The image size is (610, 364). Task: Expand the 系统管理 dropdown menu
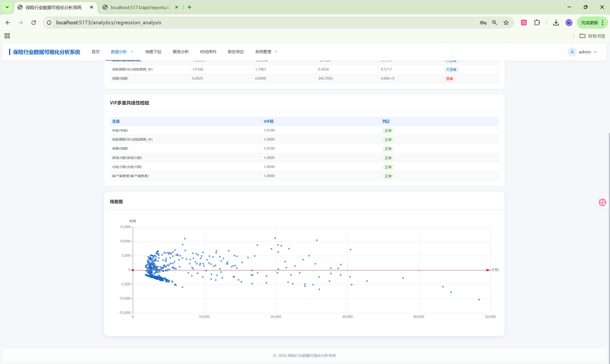266,52
